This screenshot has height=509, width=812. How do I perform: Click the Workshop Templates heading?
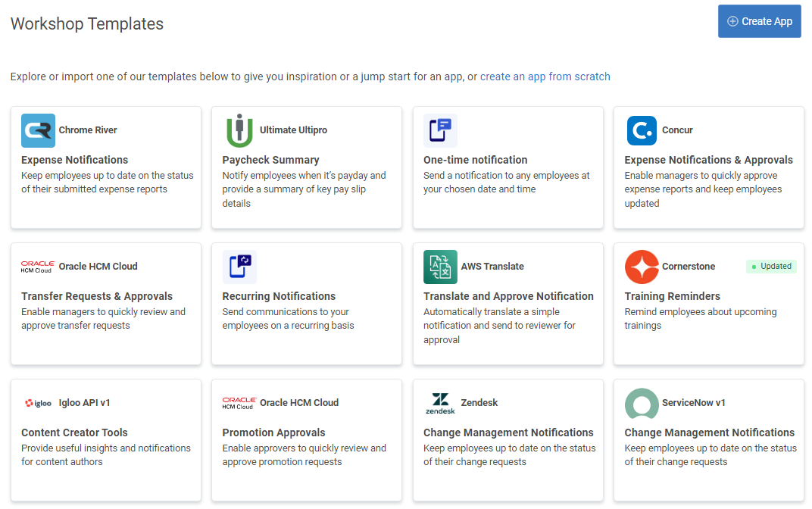click(x=87, y=23)
